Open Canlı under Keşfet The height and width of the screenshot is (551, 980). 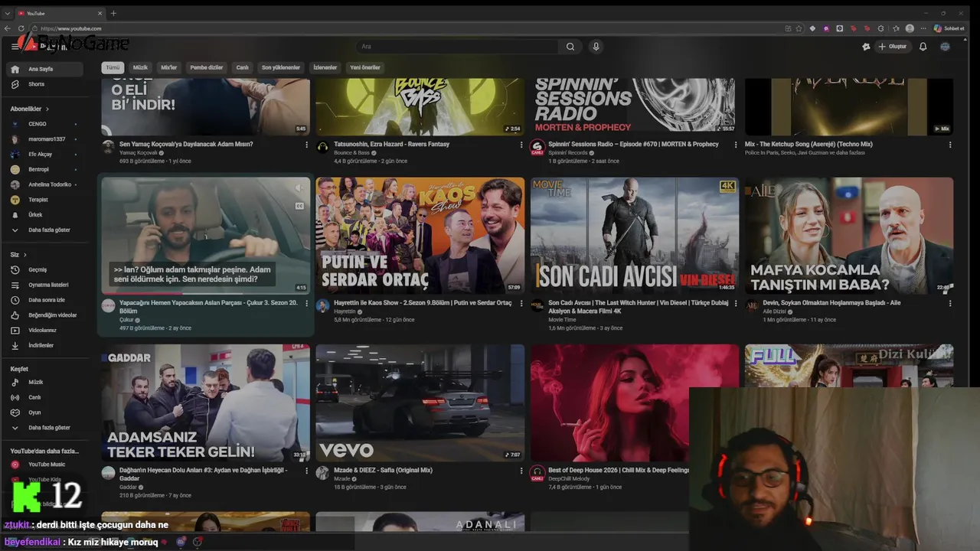pos(45,397)
